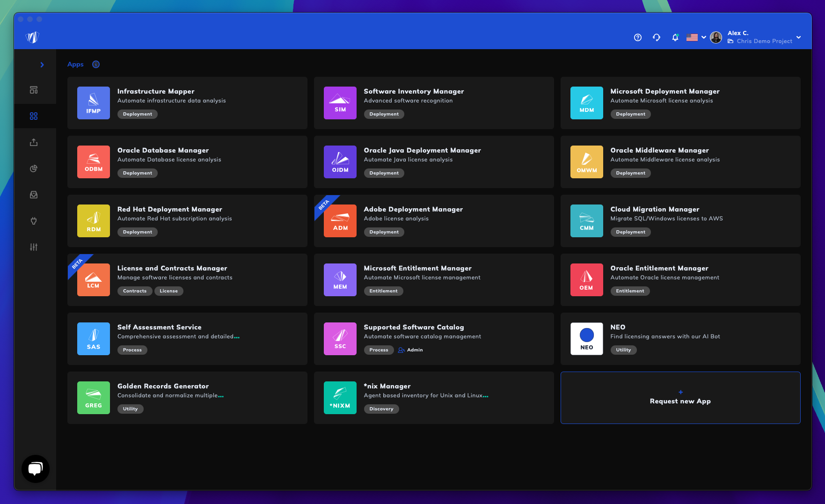
Task: Click the License tag on License and Contracts Manager
Action: coord(169,291)
